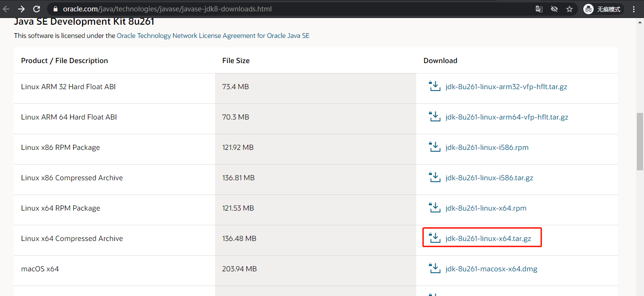Click the padlock site info icon

[x=56, y=9]
